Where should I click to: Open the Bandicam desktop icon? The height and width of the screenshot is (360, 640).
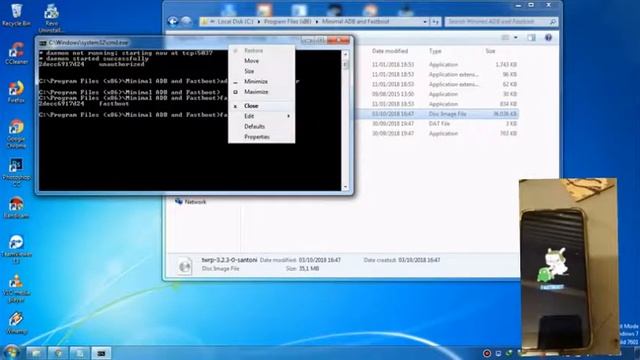pyautogui.click(x=16, y=207)
